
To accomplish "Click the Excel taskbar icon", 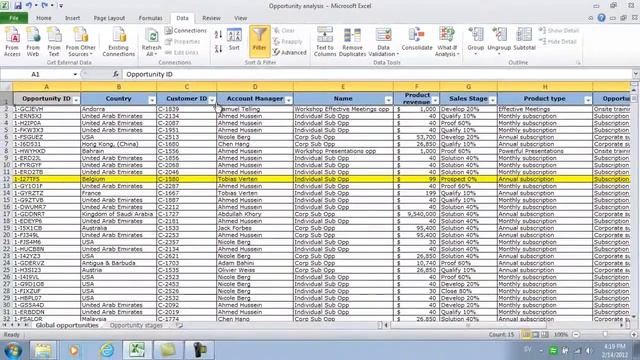I will pos(137,350).
